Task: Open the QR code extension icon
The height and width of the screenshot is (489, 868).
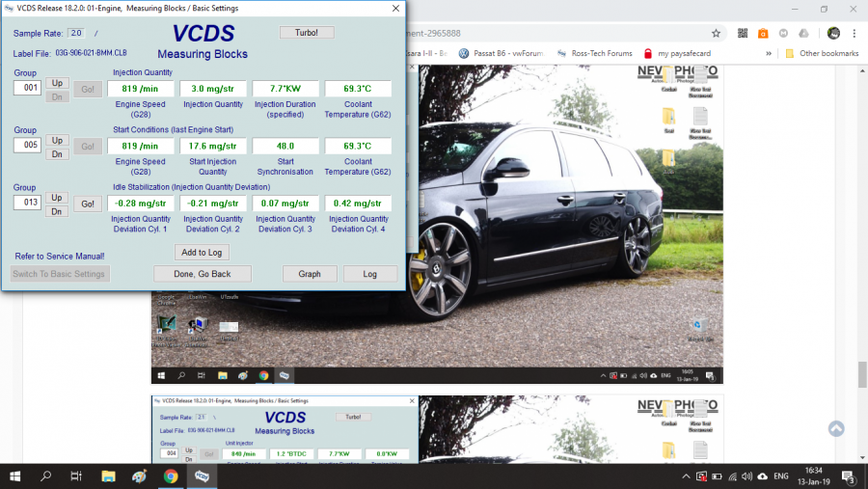Action: click(743, 33)
